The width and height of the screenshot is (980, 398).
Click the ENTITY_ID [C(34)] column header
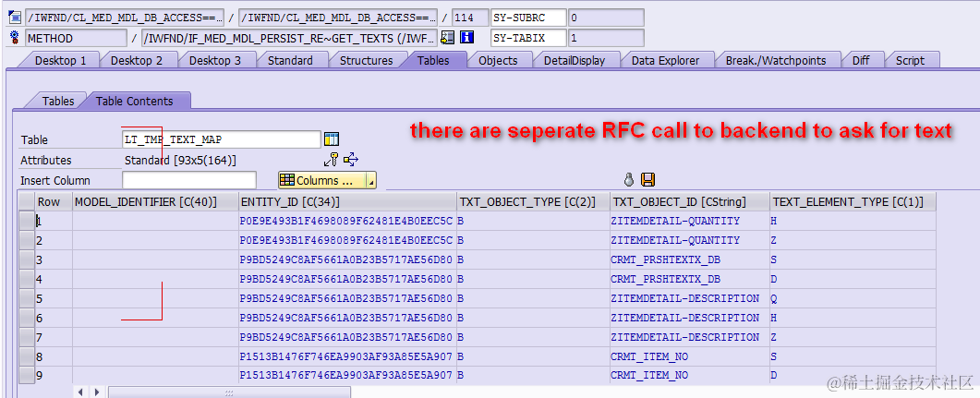click(347, 201)
